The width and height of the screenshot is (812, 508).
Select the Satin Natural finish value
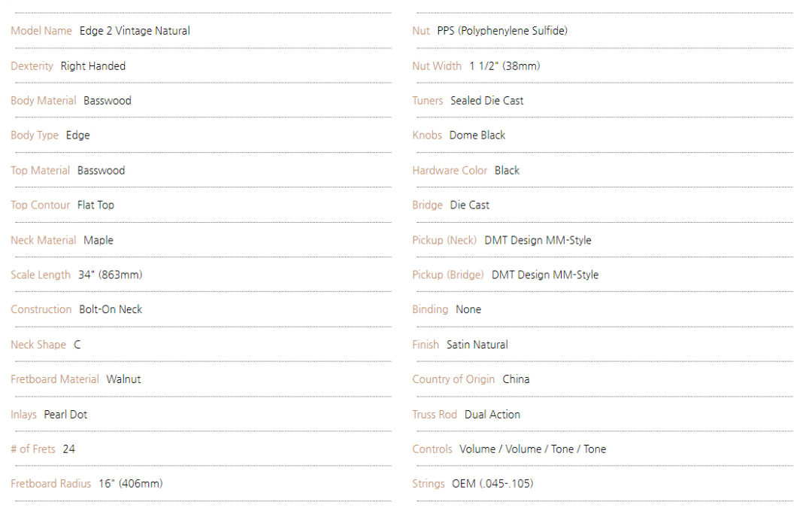477,345
